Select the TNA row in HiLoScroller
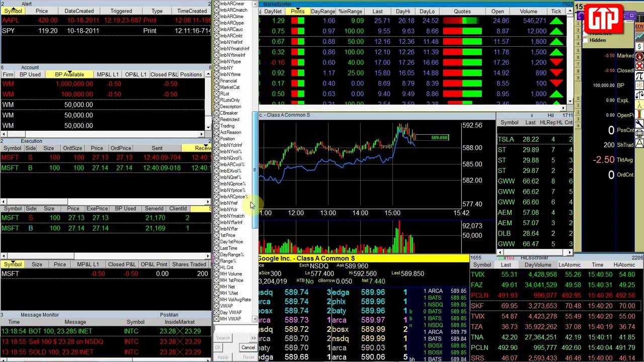The image size is (644, 362). (557, 337)
